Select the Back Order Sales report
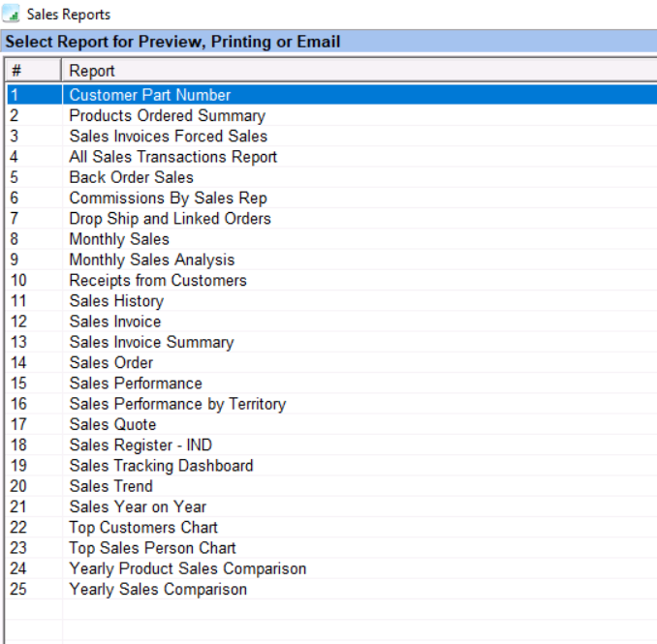Image resolution: width=657 pixels, height=644 pixels. tap(131, 177)
